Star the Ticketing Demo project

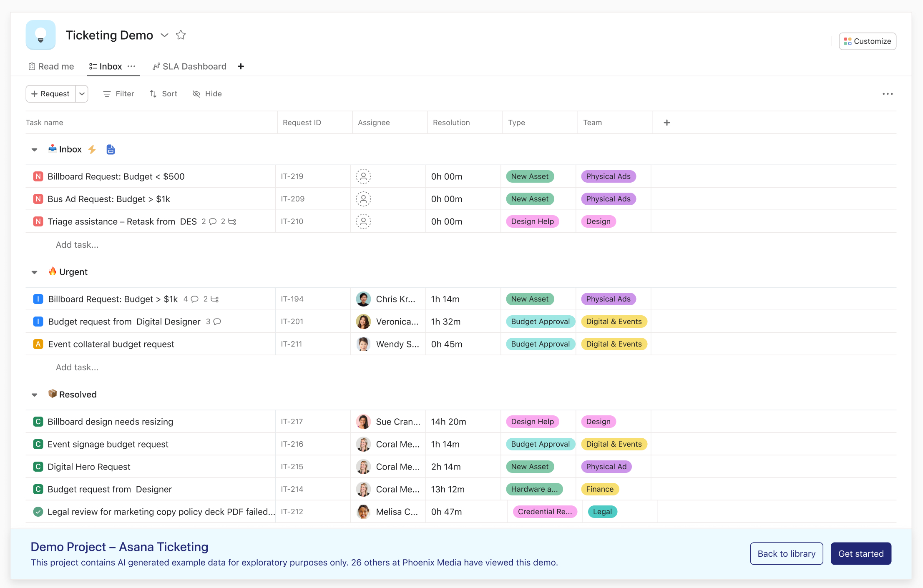pyautogui.click(x=181, y=35)
